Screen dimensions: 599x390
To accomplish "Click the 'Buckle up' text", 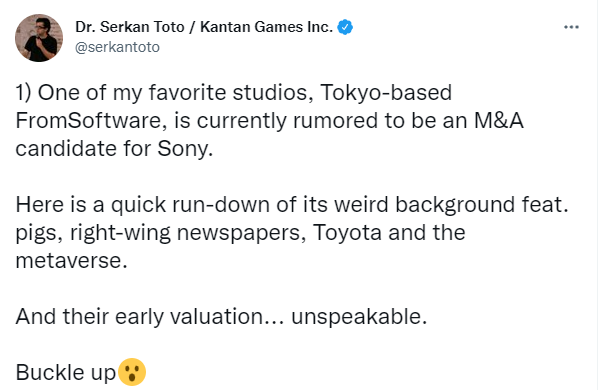I will (65, 373).
